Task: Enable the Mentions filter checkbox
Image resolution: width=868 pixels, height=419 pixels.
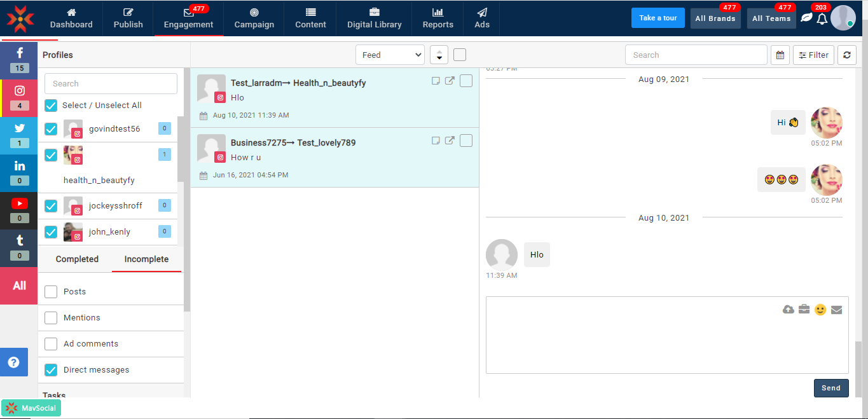Action: (51, 318)
